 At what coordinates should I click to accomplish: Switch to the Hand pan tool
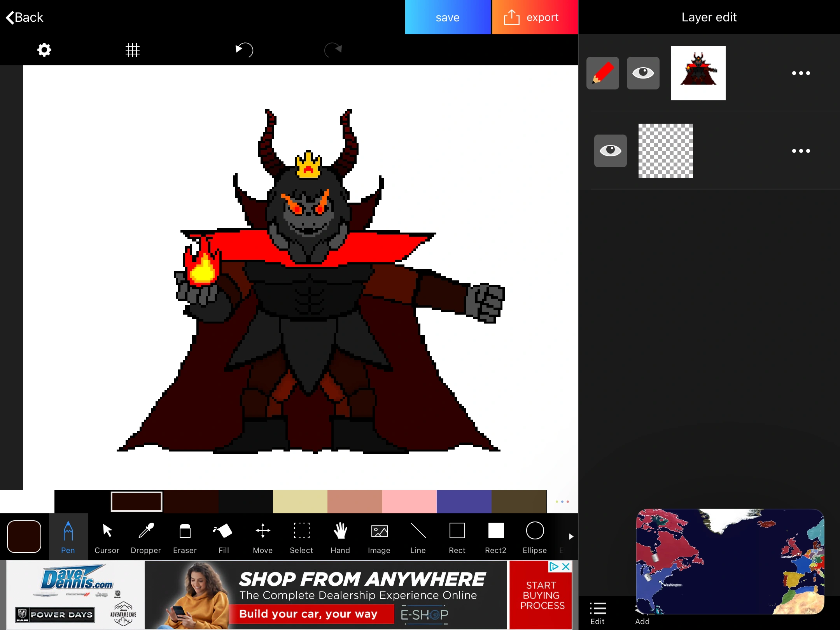pyautogui.click(x=340, y=537)
